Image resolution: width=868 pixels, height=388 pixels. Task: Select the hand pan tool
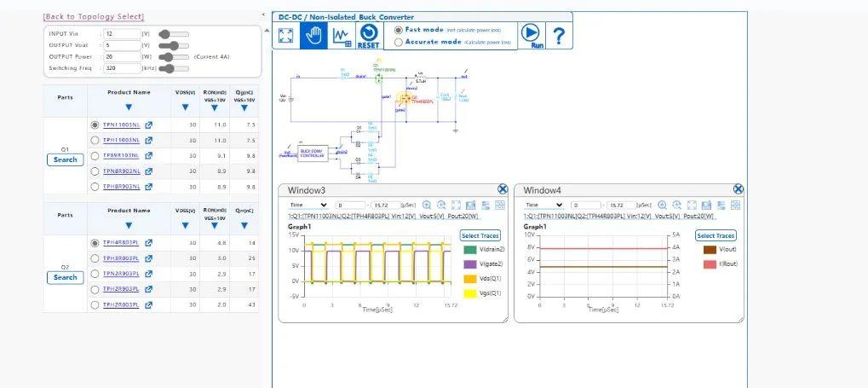point(313,36)
